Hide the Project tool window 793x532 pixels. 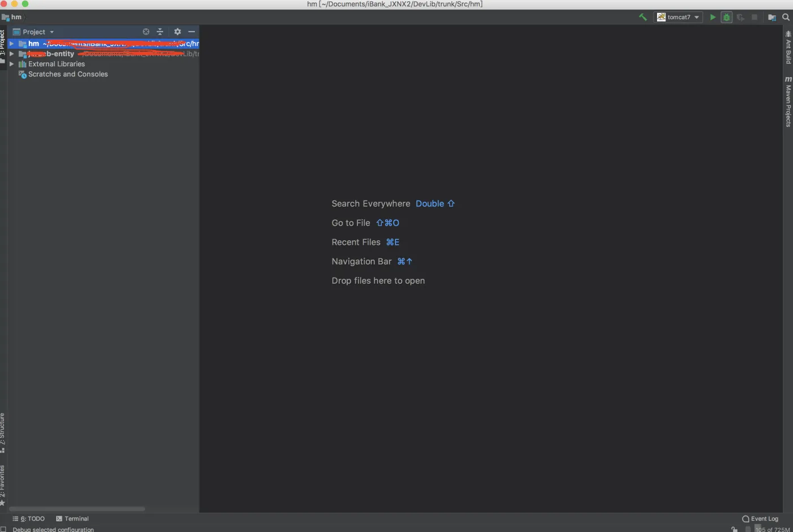point(191,32)
